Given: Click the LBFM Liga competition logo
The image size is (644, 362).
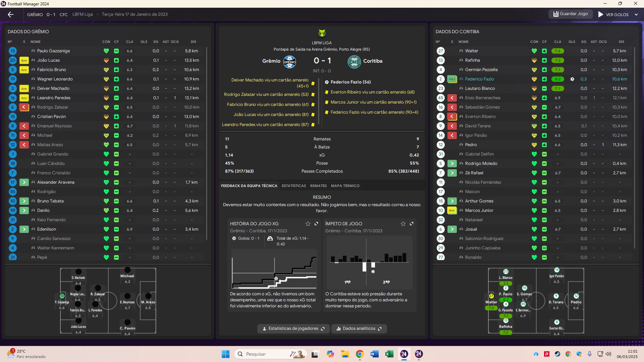Looking at the screenshot, I should (322, 33).
